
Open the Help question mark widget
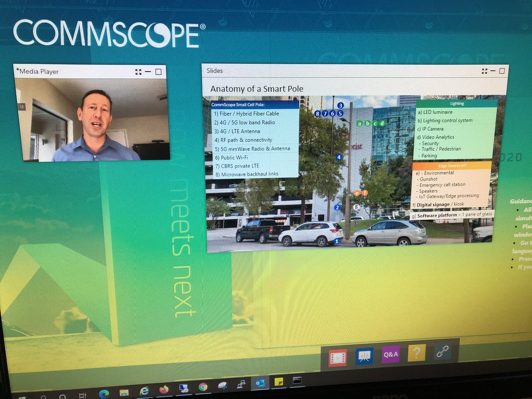(x=416, y=353)
